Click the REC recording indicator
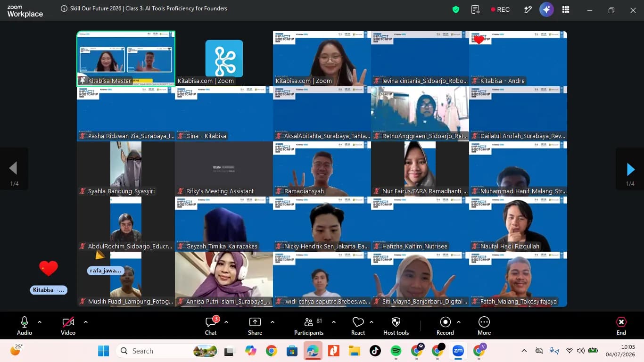 [500, 9]
